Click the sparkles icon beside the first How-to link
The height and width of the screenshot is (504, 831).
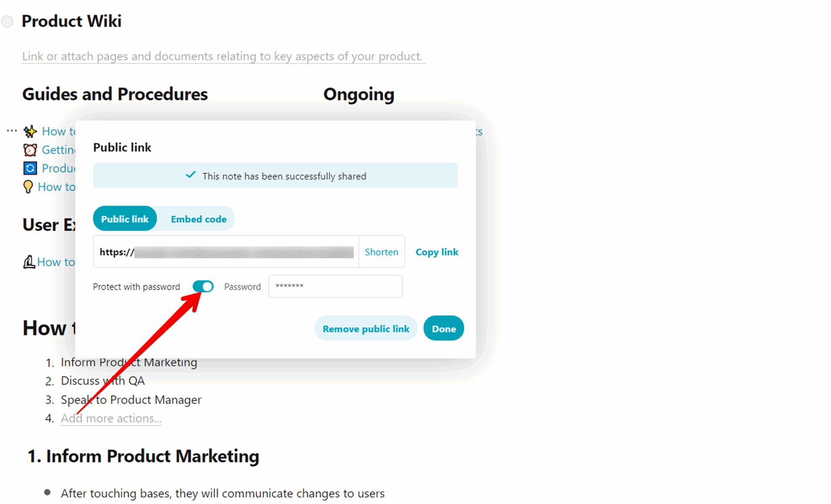point(29,131)
